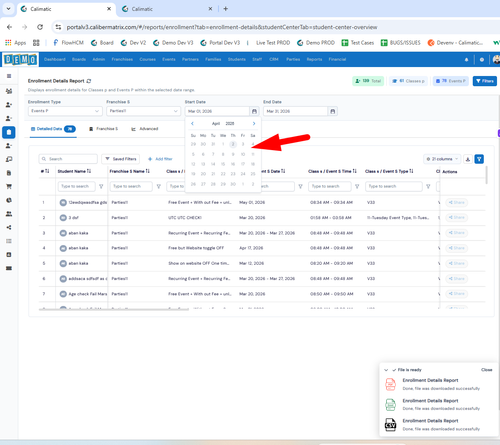Click the End Date field showing Mar 31, 2026
Image resolution: width=500 pixels, height=445 pixels.
pos(295,111)
